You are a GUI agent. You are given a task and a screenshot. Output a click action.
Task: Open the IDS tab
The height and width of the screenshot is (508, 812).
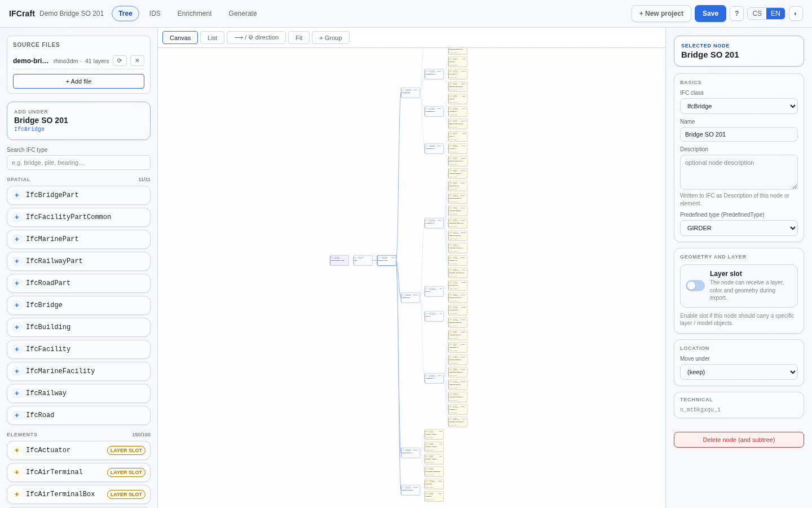pos(155,14)
